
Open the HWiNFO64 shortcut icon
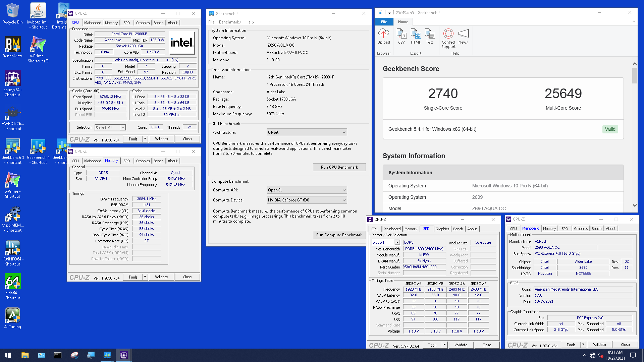coord(12,253)
